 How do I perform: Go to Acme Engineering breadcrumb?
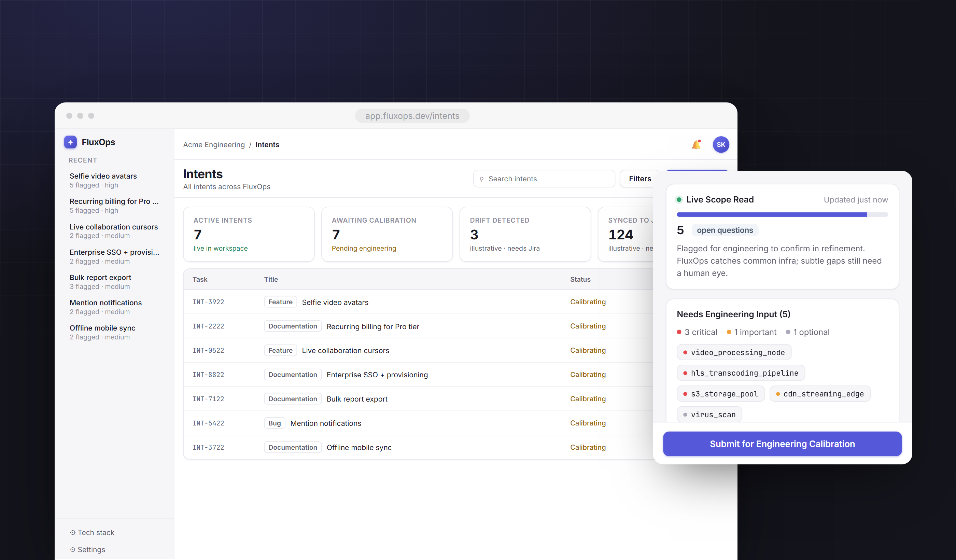tap(214, 144)
